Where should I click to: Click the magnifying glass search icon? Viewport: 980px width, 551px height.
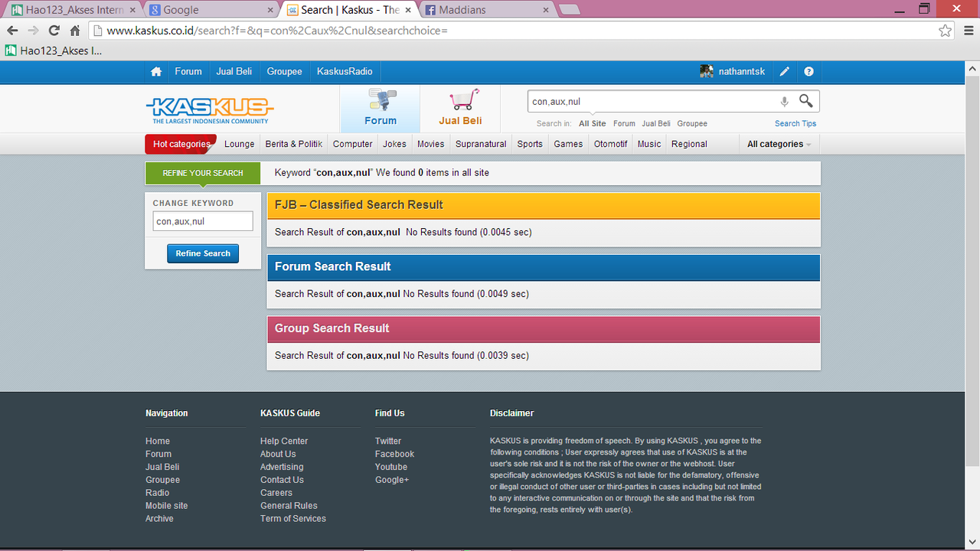[805, 101]
